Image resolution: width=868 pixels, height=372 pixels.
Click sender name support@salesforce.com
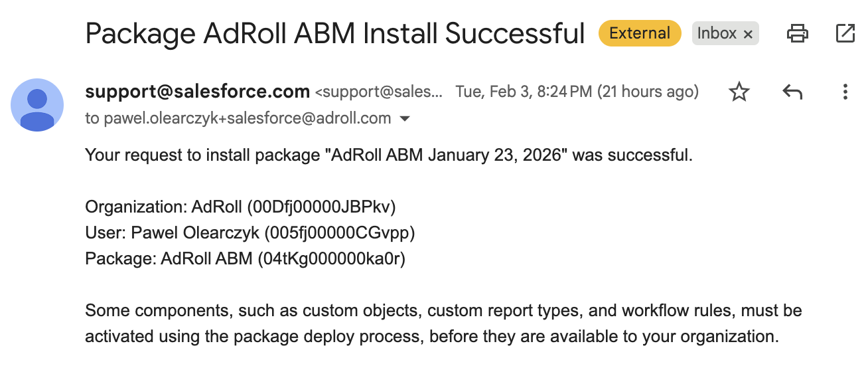pyautogui.click(x=198, y=92)
